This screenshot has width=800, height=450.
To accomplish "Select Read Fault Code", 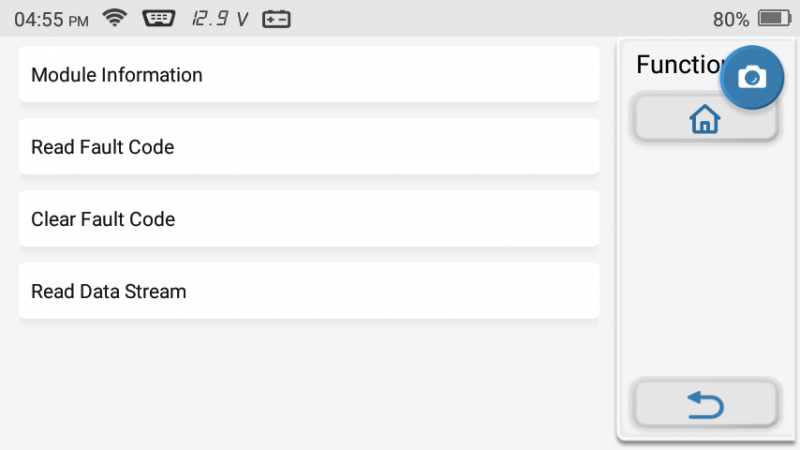I will tap(309, 147).
